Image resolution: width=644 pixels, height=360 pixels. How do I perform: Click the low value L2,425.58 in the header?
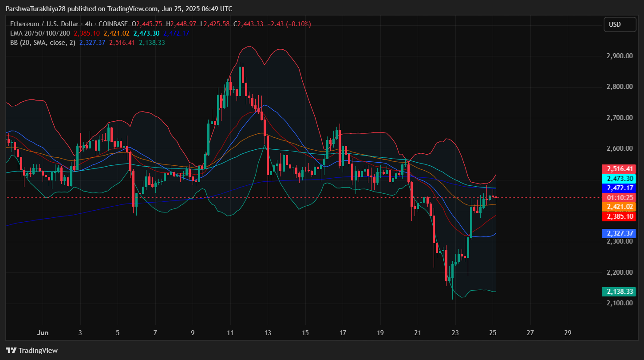(215, 24)
